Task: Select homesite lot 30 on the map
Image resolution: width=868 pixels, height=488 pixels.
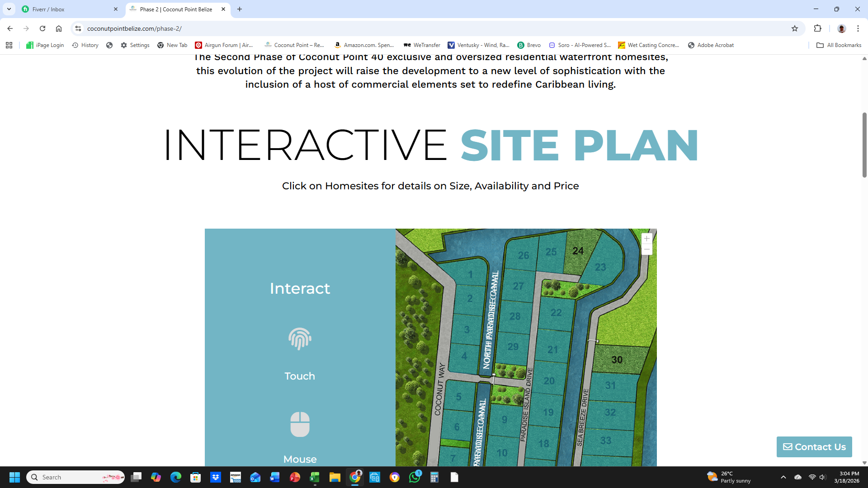Action: tap(617, 360)
